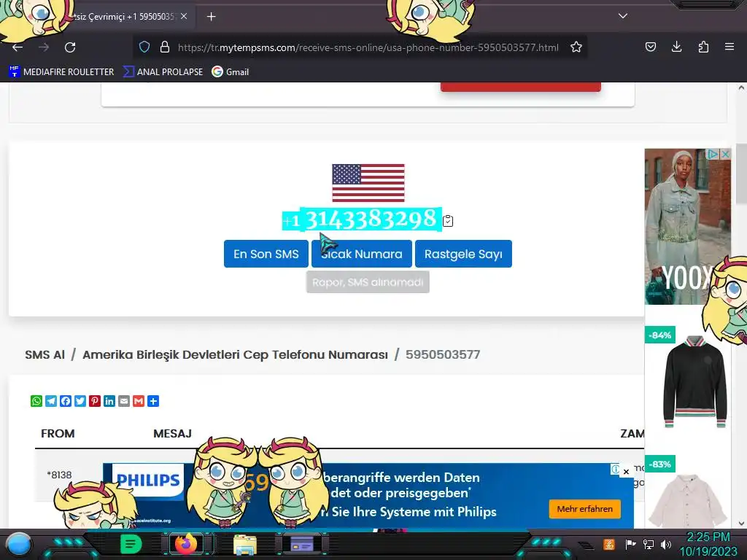
Task: Click the black sweater -84% product
Action: [694, 381]
